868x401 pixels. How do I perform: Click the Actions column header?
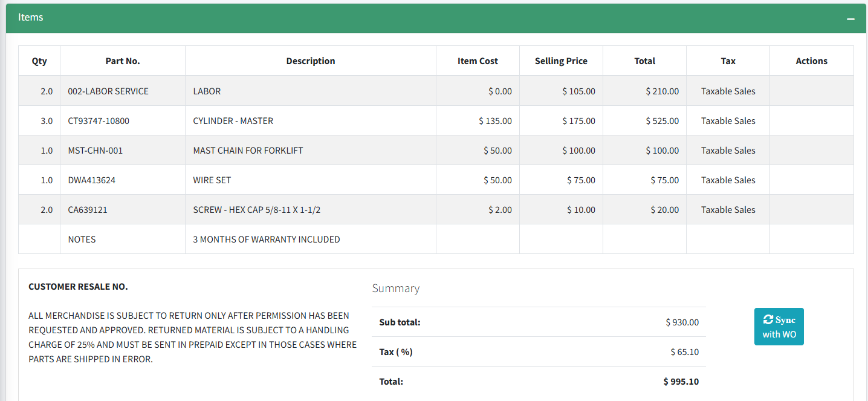point(811,61)
